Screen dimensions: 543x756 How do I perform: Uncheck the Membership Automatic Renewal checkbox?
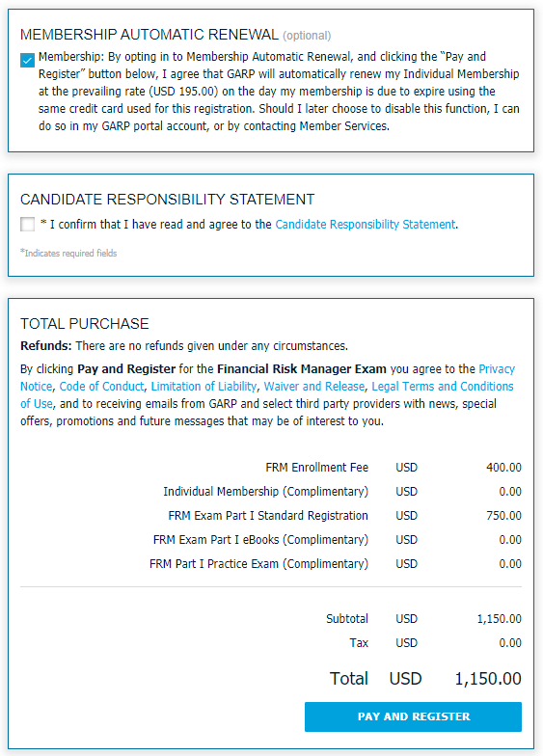click(x=27, y=60)
